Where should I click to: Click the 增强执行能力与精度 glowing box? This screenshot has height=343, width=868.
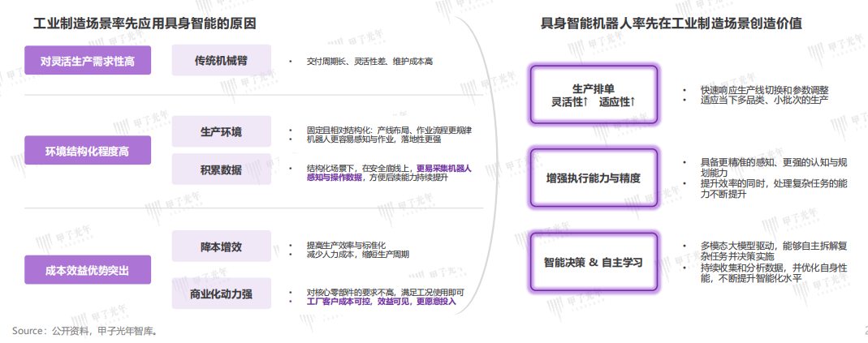593,177
